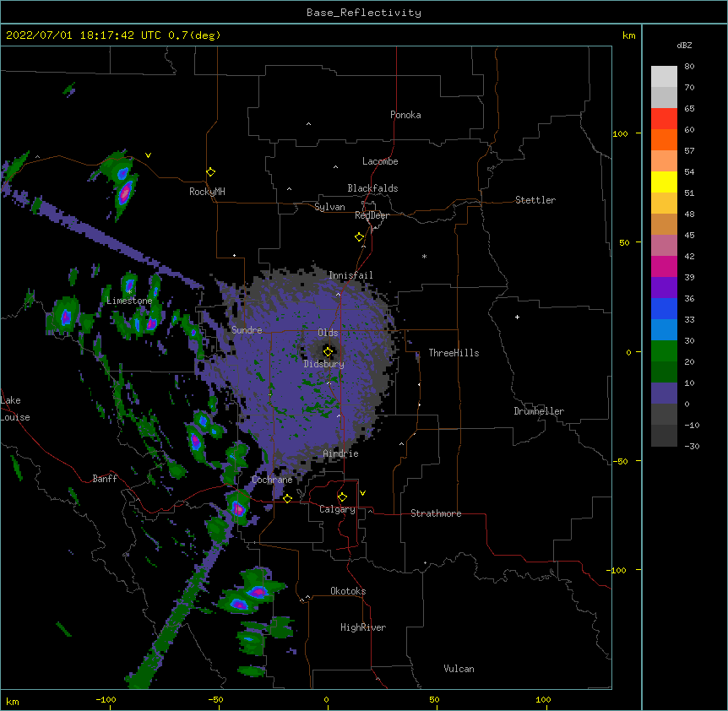The width and height of the screenshot is (728, 711).
Task: Click the Lacombe label
Action: [380, 161]
